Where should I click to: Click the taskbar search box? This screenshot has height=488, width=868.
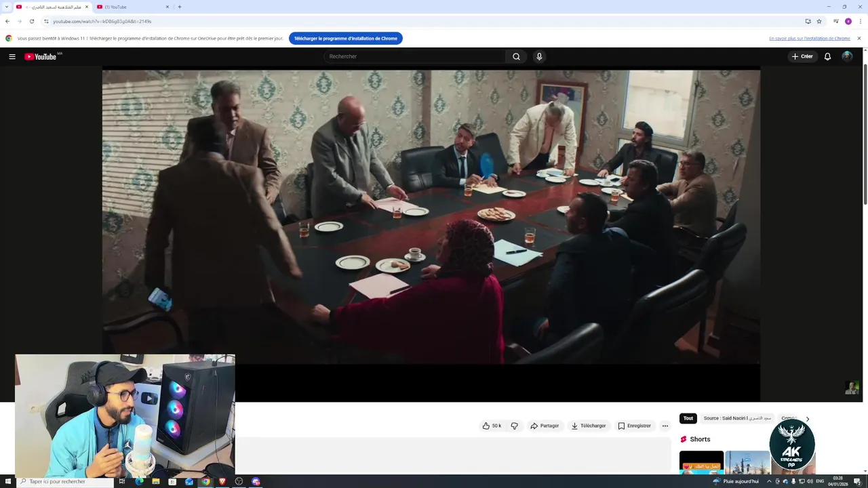(64, 481)
